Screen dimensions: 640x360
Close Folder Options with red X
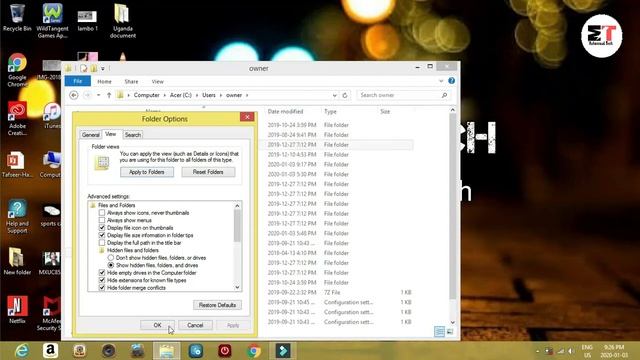(x=247, y=117)
